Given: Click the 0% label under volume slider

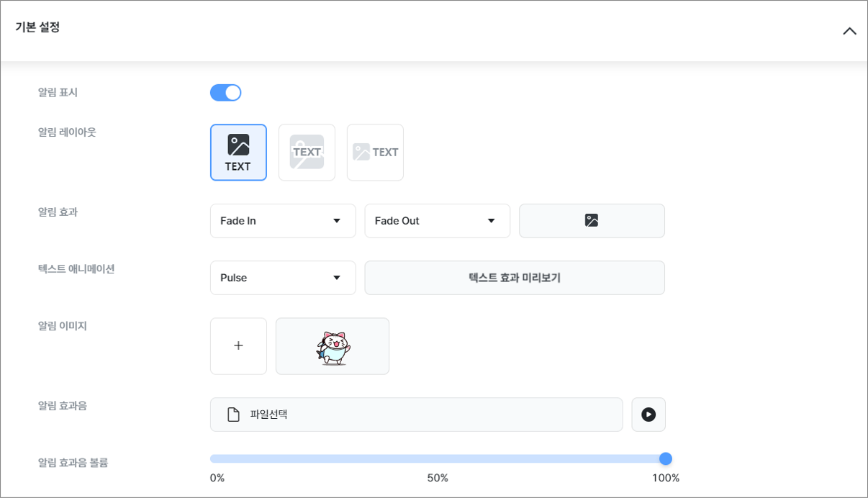Looking at the screenshot, I should (x=217, y=478).
